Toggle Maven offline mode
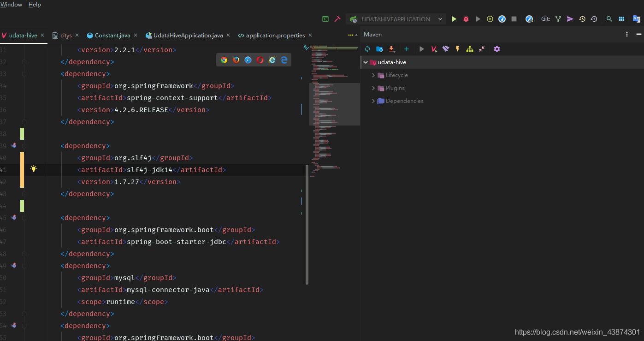This screenshot has height=341, width=644. tap(446, 49)
